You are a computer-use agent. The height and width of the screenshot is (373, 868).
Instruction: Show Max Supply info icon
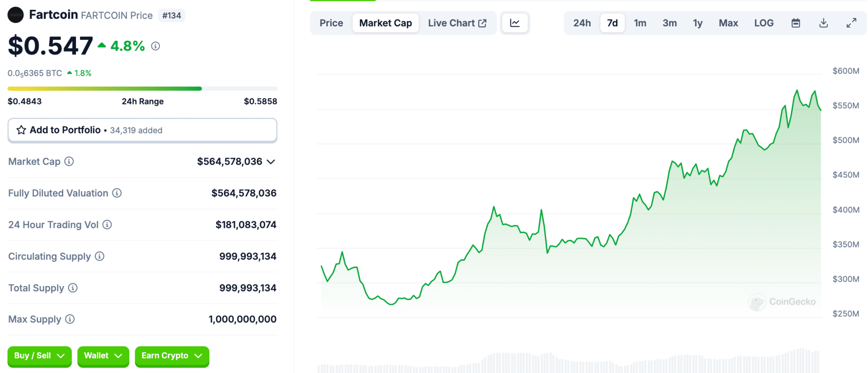point(70,319)
